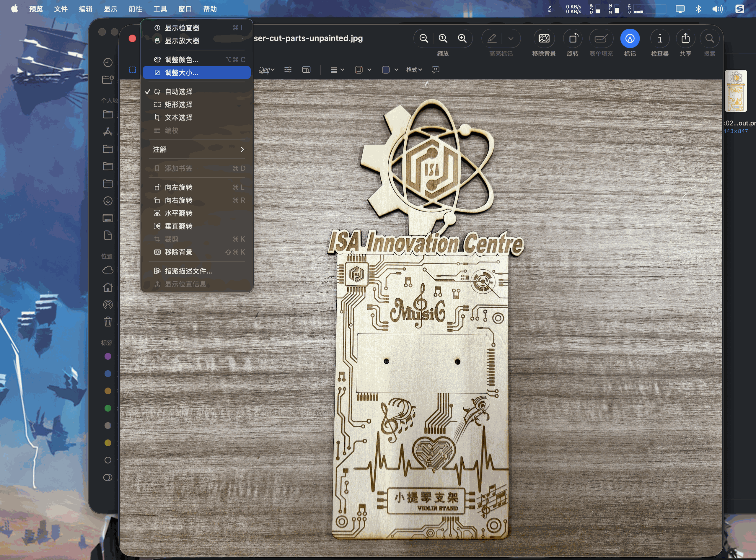Select 显示放大器 menu entry
This screenshot has height=560, width=756.
click(x=197, y=41)
